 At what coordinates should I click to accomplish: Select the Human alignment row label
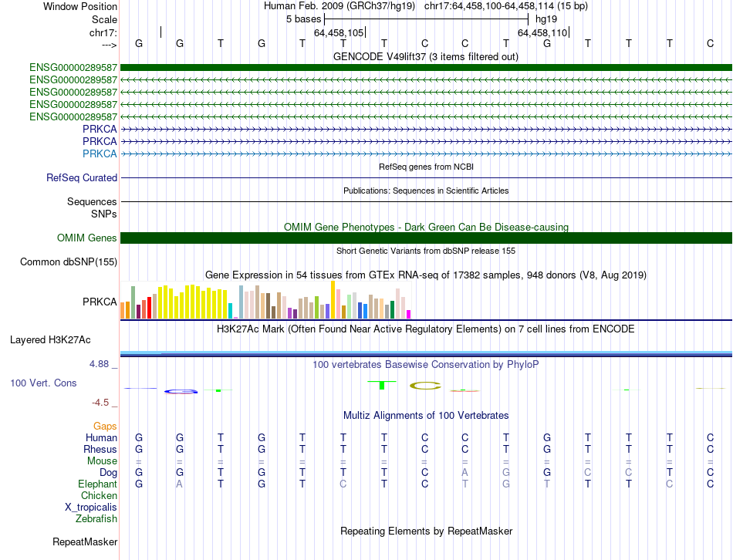(x=101, y=437)
